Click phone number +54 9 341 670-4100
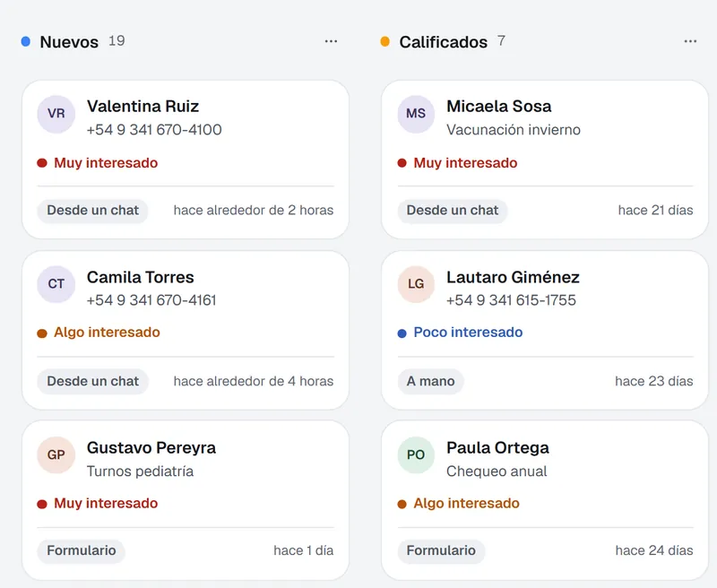Viewport: 717px width, 588px height. click(x=154, y=130)
